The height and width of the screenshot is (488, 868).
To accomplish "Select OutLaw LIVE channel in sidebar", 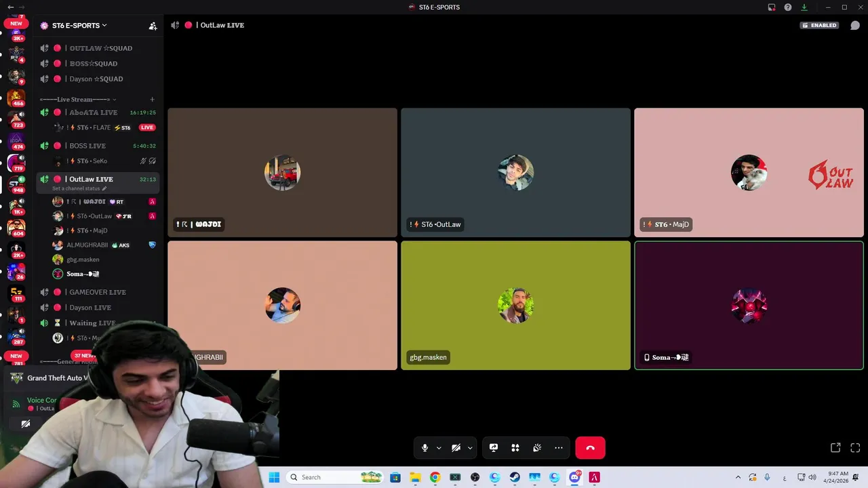I will (x=99, y=179).
